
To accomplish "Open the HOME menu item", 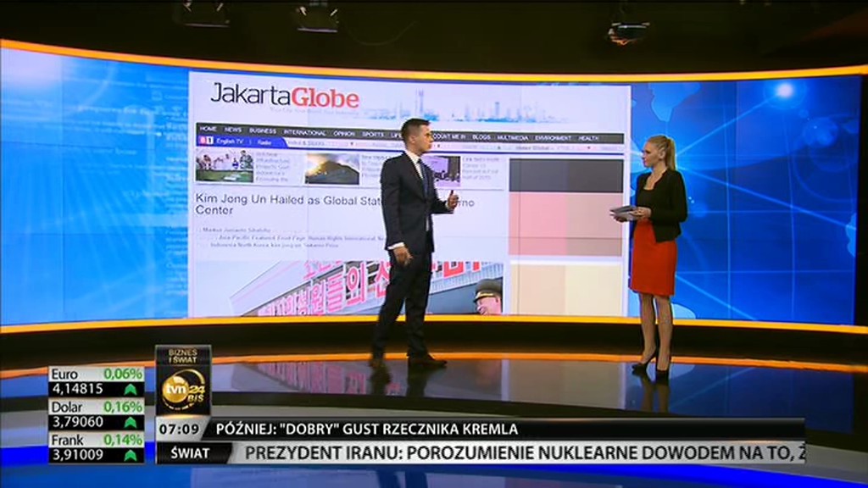I will (x=209, y=129).
